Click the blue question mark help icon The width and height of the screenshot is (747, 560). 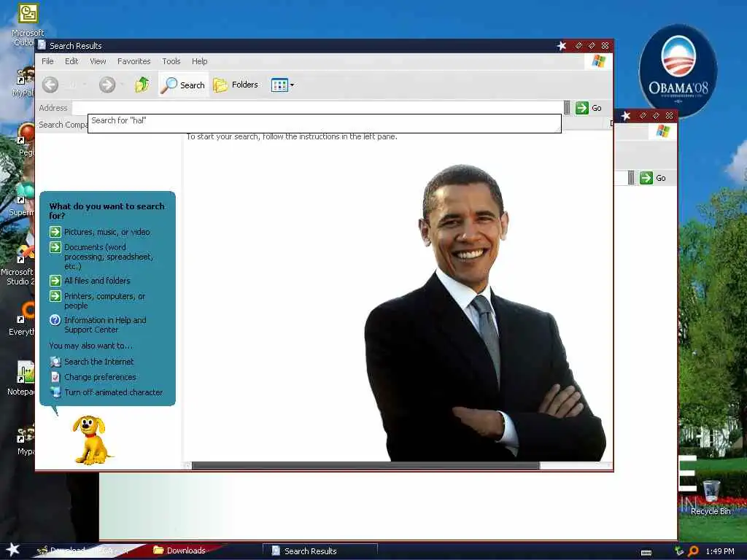click(55, 320)
